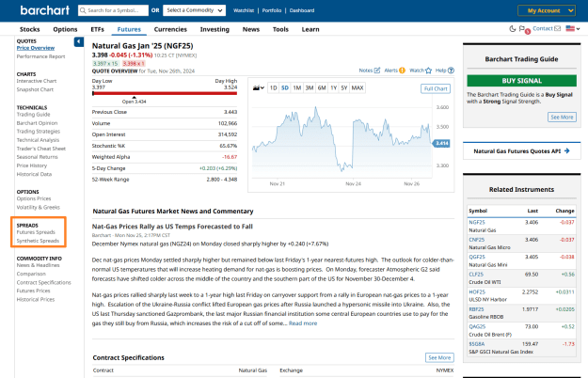588x378 pixels.
Task: Open Volatility & Greeks in sidebar
Action: pos(39,207)
